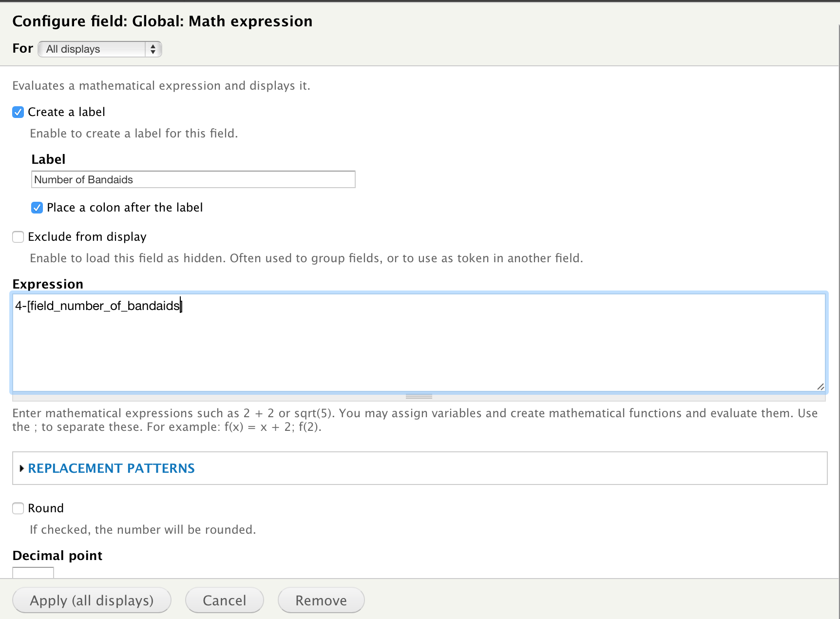Click the Label field containing "Number of Bandaids"

coord(193,179)
